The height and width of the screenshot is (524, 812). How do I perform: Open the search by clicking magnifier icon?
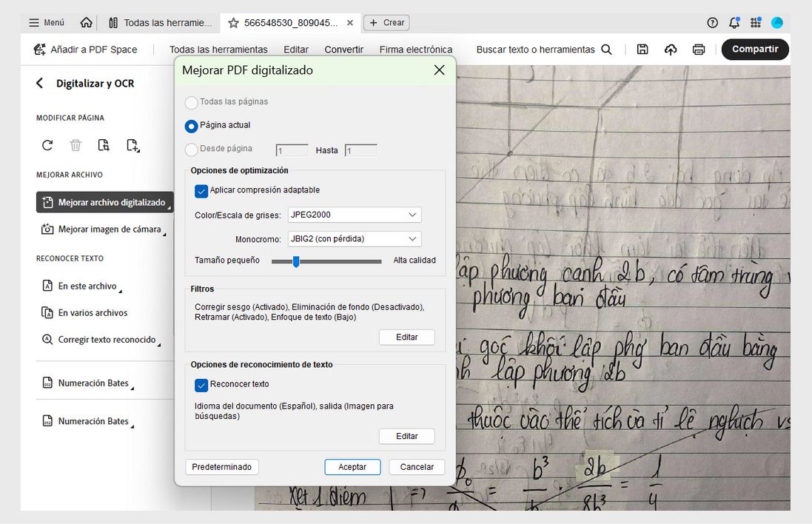click(x=606, y=50)
